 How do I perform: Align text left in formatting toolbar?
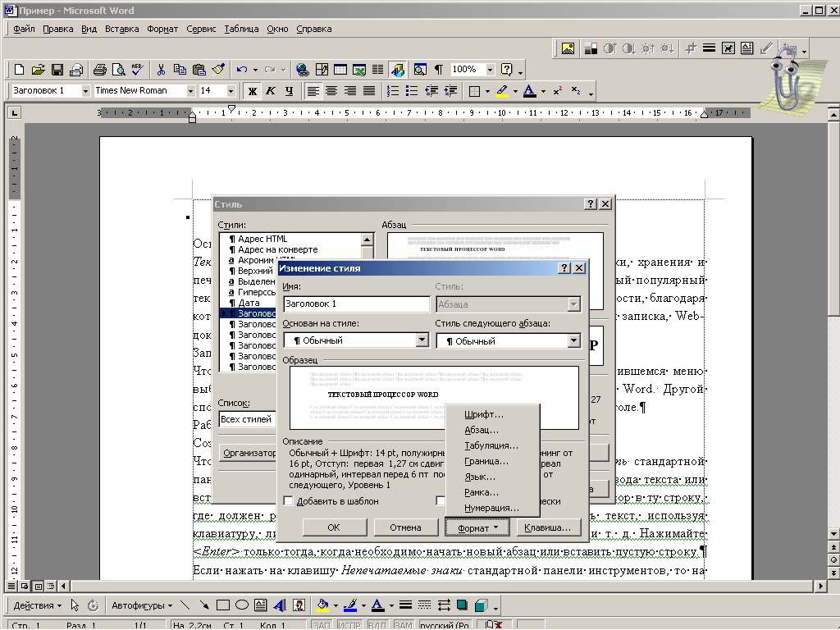pos(313,91)
